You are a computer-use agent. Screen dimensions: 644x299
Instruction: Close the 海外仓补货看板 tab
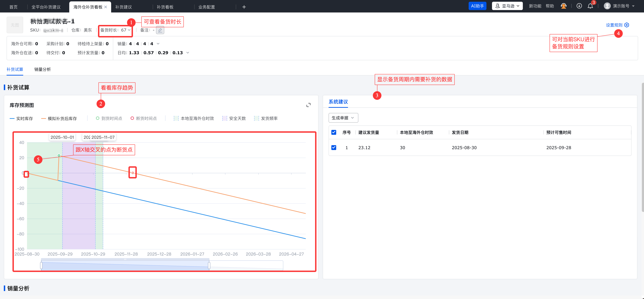pyautogui.click(x=106, y=7)
